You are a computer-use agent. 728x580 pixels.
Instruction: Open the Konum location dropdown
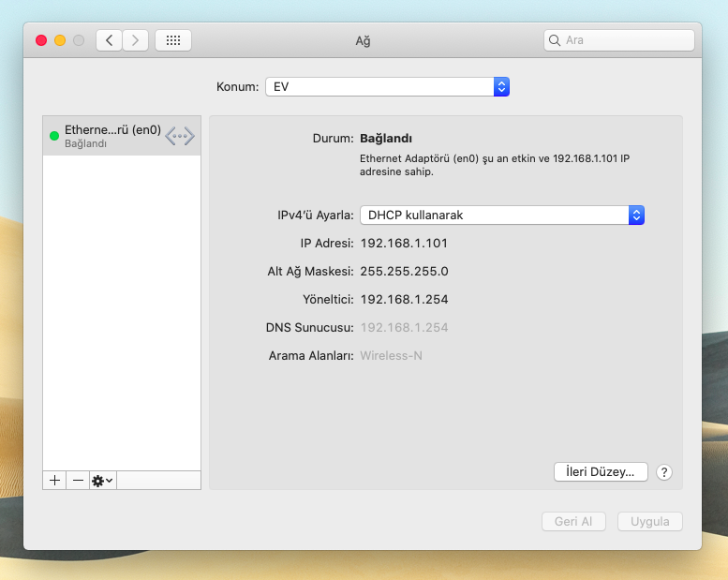(x=387, y=86)
